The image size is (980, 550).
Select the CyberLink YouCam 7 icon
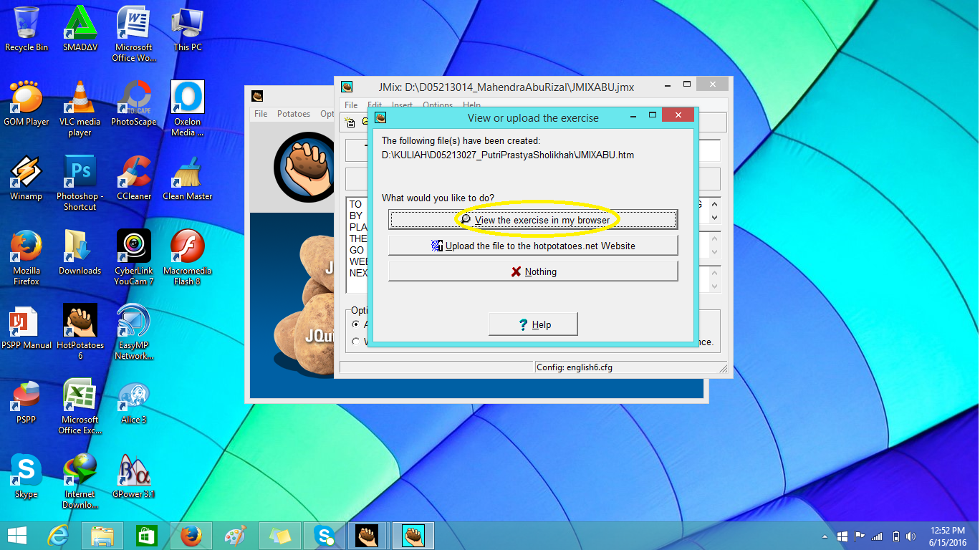(133, 258)
